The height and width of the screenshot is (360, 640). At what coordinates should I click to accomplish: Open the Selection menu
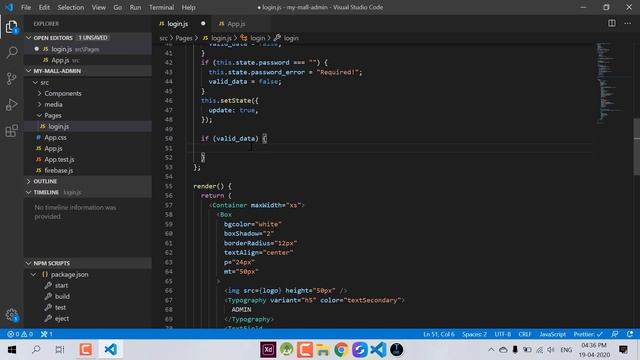[x=71, y=7]
